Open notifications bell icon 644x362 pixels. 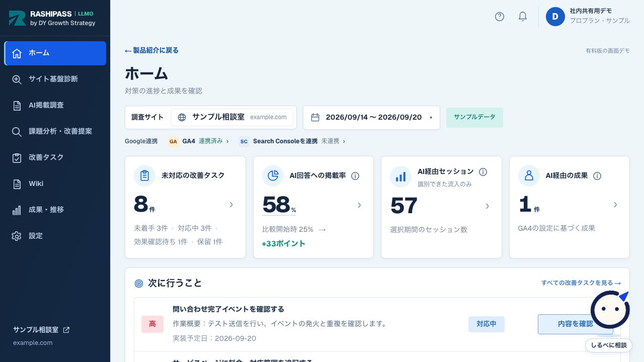click(x=523, y=17)
